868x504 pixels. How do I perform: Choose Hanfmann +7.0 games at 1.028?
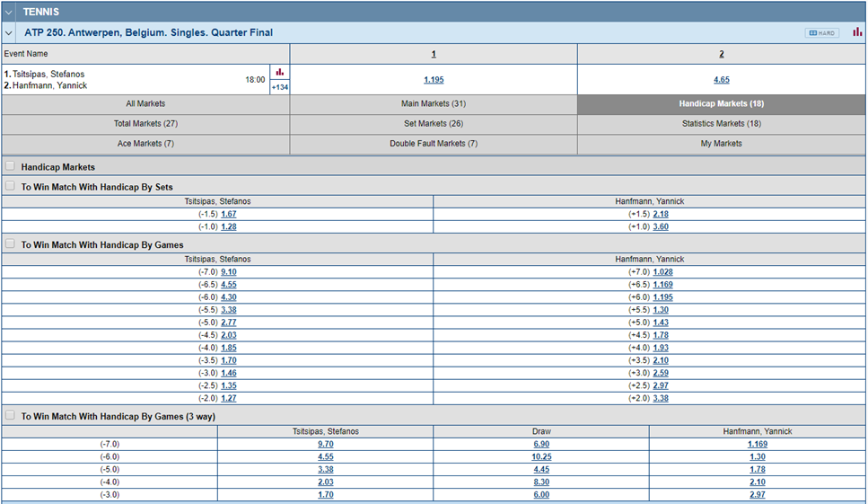(x=663, y=272)
